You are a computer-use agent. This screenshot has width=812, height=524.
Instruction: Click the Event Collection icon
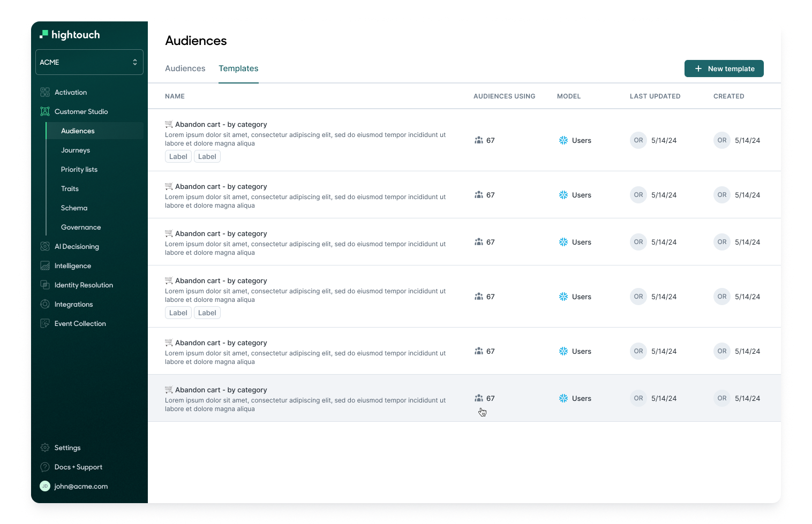click(45, 323)
